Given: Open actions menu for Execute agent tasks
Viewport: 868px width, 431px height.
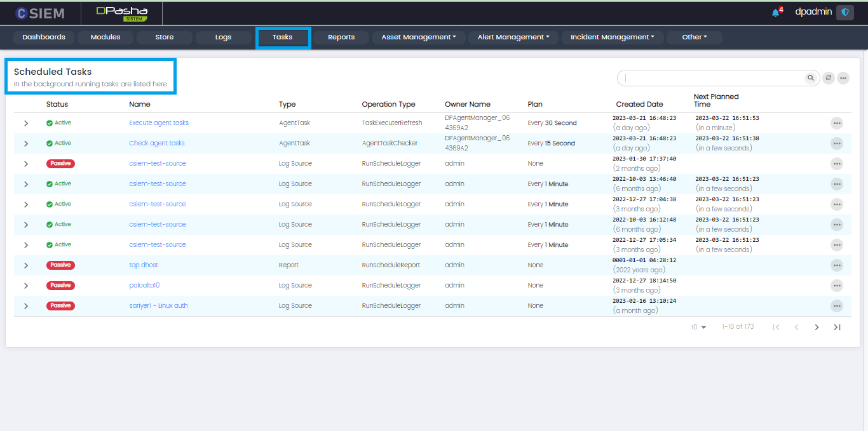Looking at the screenshot, I should click(836, 123).
